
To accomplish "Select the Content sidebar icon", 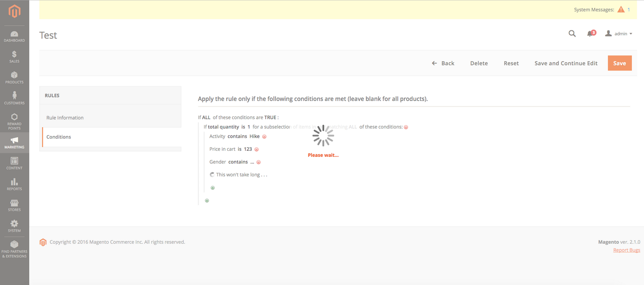I will coord(14,163).
